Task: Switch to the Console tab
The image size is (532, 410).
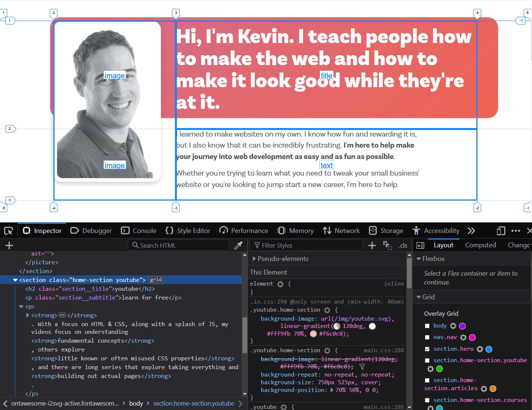Action: 139,231
